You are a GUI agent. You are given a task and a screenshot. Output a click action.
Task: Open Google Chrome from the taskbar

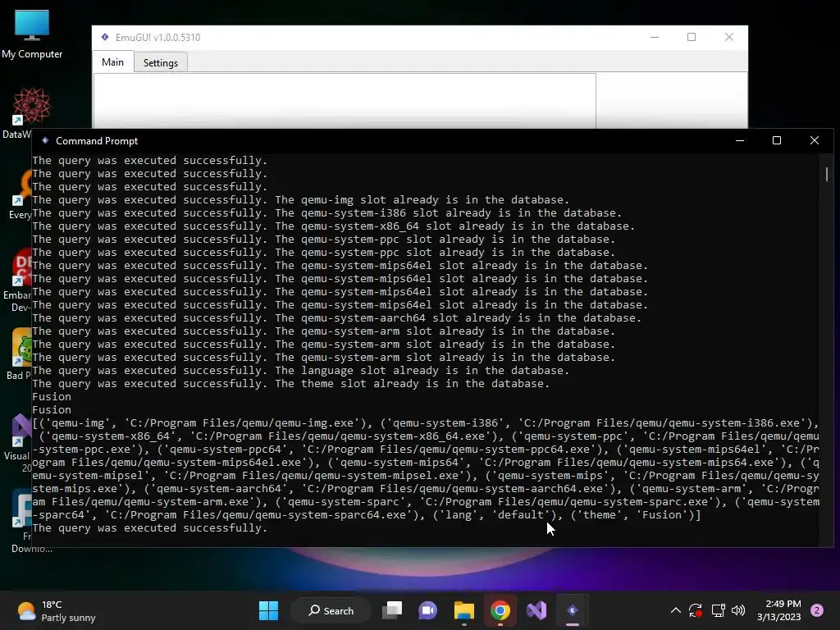pos(500,610)
